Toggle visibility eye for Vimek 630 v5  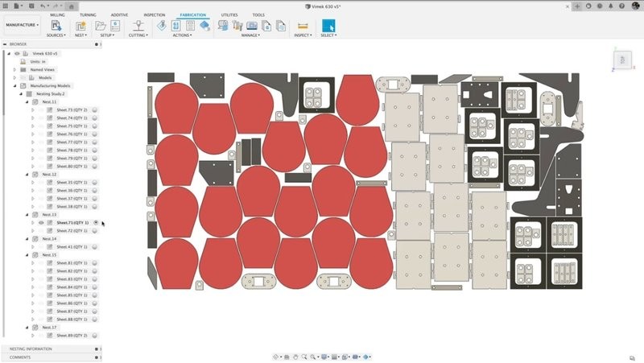(17, 53)
